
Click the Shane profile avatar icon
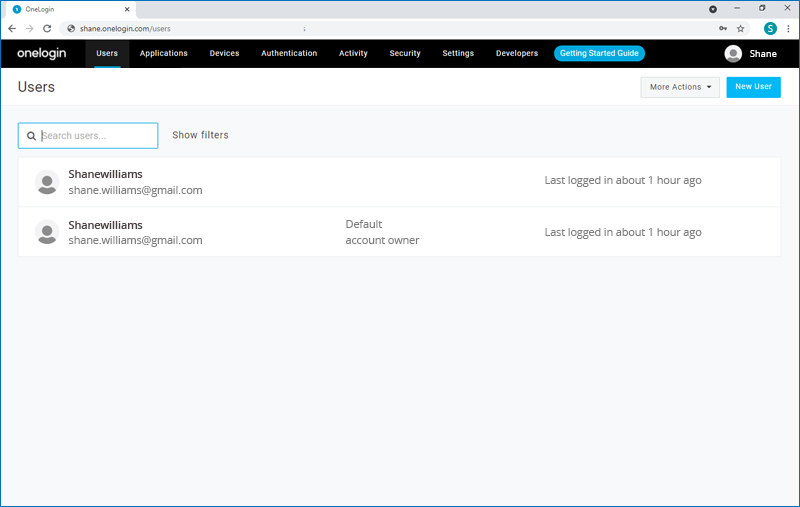pos(733,54)
